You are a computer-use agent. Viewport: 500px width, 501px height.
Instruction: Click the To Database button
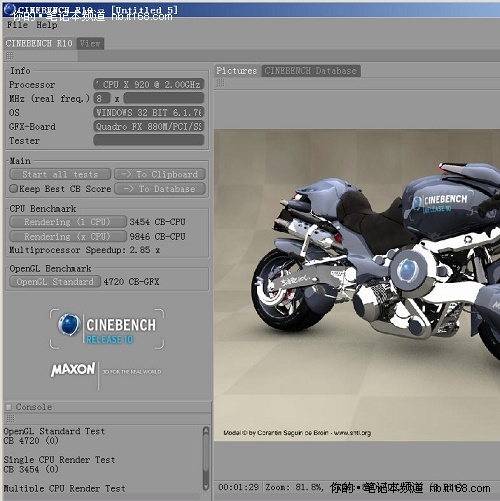point(160,189)
